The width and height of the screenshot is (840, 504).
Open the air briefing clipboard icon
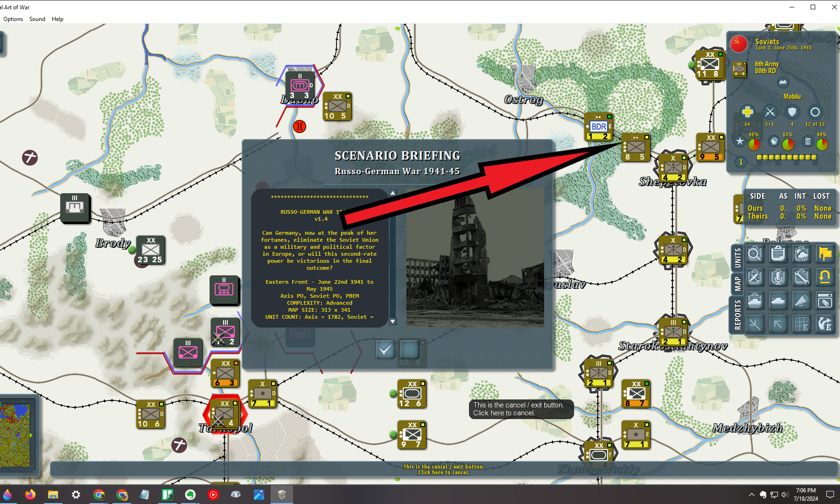pyautogui.click(x=755, y=278)
